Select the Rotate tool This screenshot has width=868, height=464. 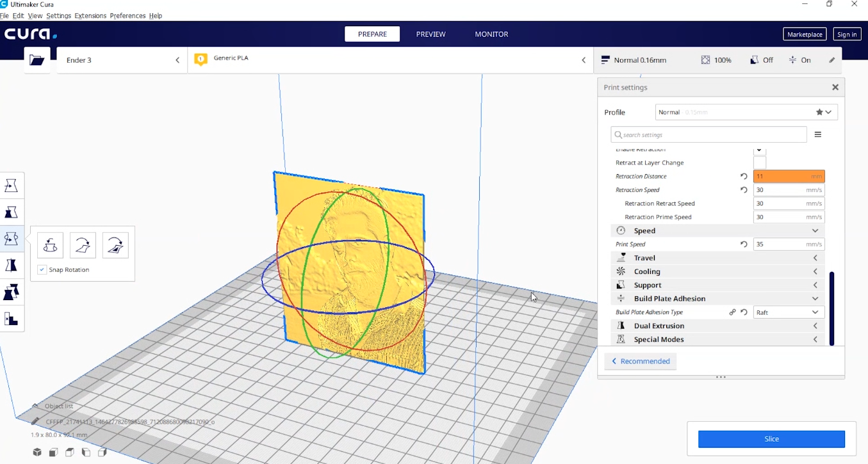(12, 239)
